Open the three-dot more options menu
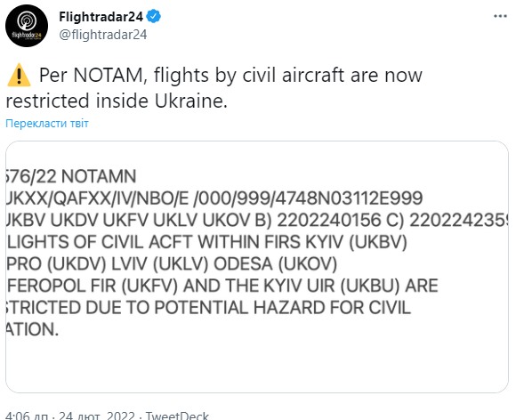Viewport: 516px width, 420px height. pyautogui.click(x=500, y=16)
